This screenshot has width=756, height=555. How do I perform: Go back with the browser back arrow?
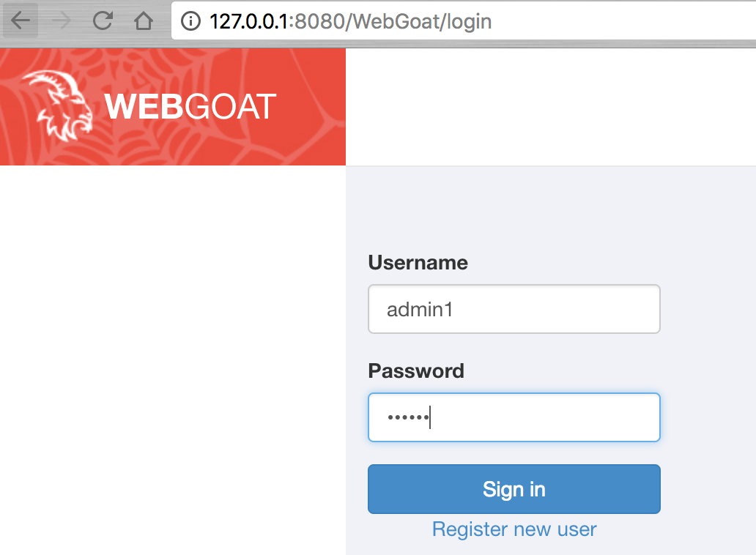21,21
